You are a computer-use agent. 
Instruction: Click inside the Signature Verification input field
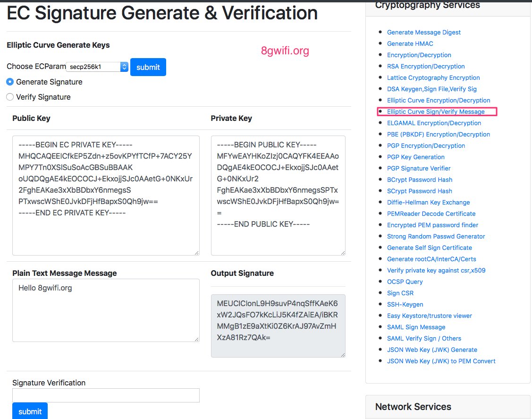105,395
